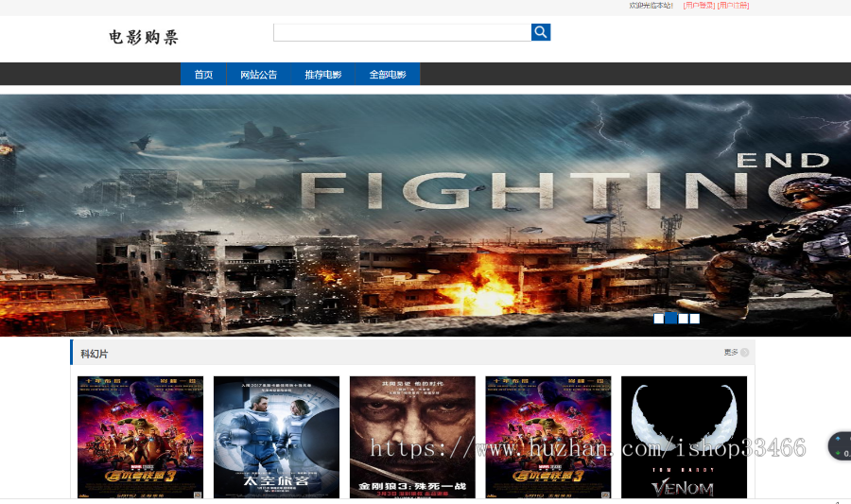
Task: Click the blue search magnifier button
Action: tap(541, 32)
